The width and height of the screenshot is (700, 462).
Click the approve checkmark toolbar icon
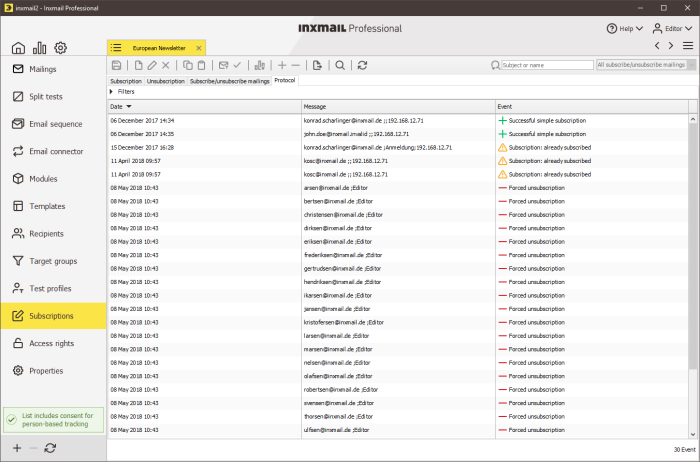tap(237, 65)
